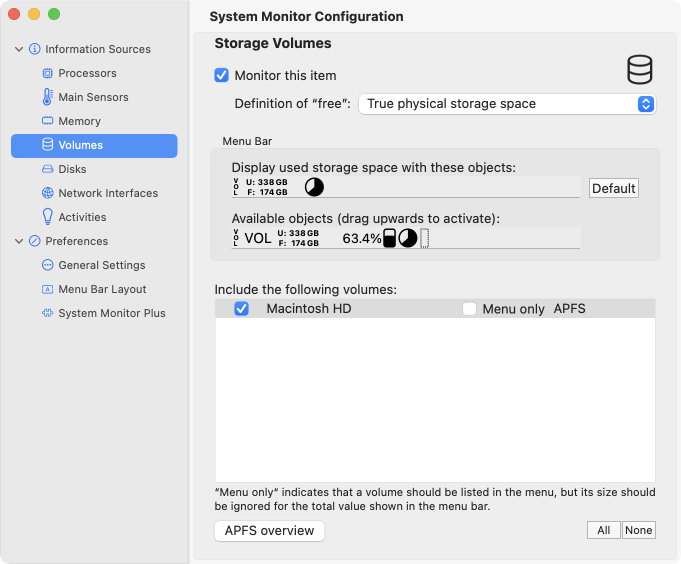The width and height of the screenshot is (681, 564).
Task: Click the Information Sources label
Action: (98, 49)
